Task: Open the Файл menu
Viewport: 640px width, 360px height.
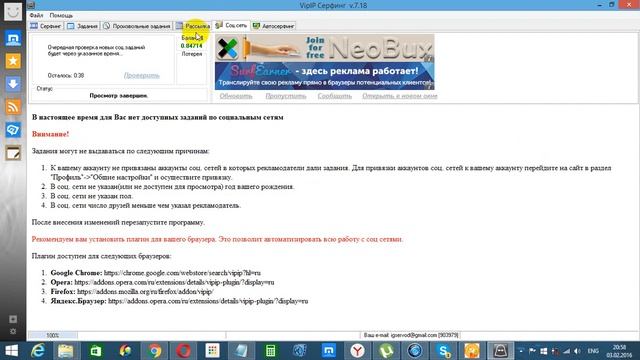Action: [36, 15]
